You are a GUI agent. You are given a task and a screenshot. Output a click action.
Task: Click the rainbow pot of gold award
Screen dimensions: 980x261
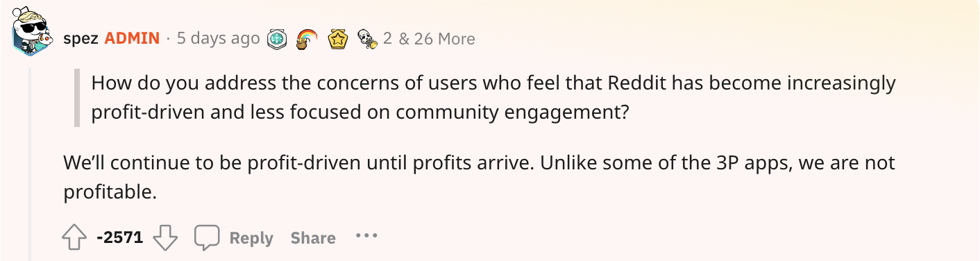[307, 39]
